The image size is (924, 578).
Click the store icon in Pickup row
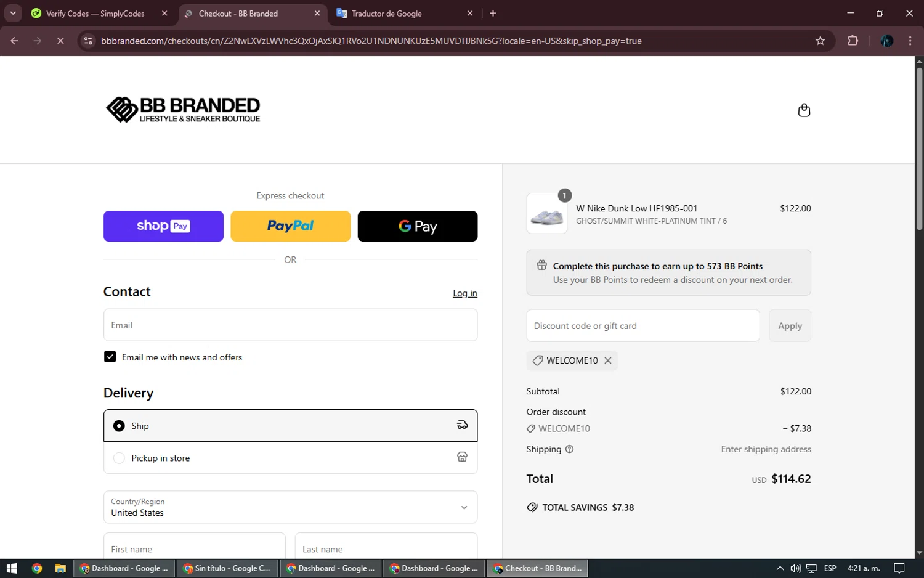coord(462,457)
